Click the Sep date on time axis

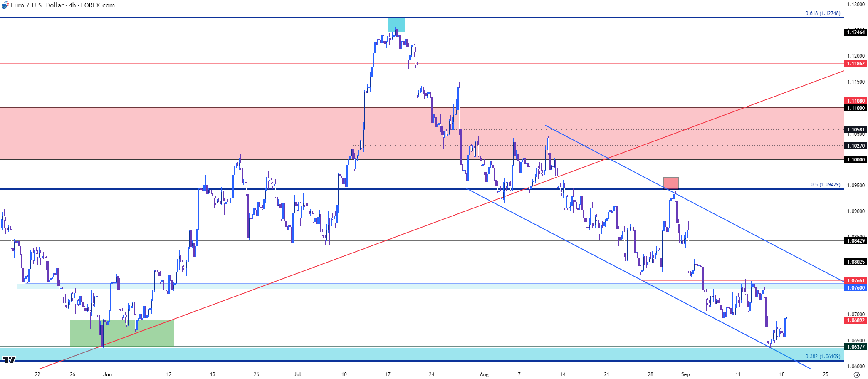click(685, 374)
